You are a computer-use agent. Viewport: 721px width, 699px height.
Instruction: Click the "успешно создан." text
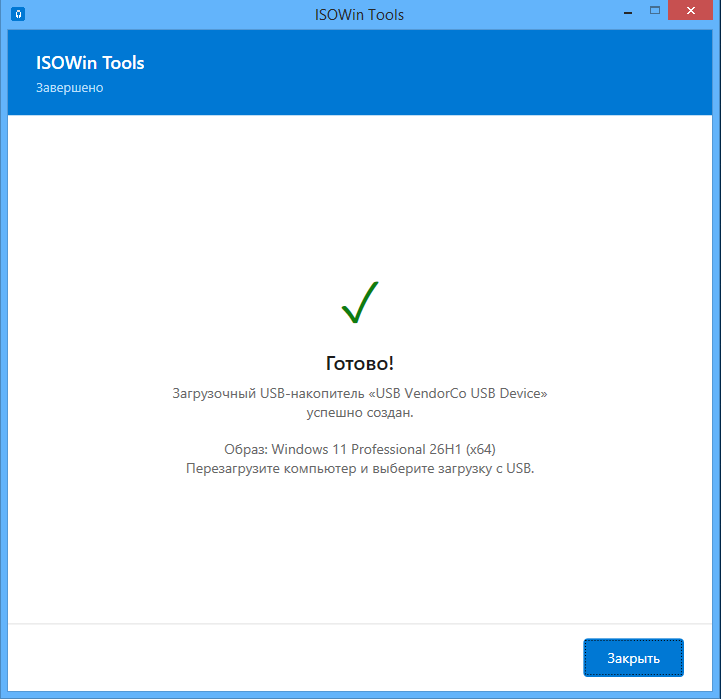[360, 413]
